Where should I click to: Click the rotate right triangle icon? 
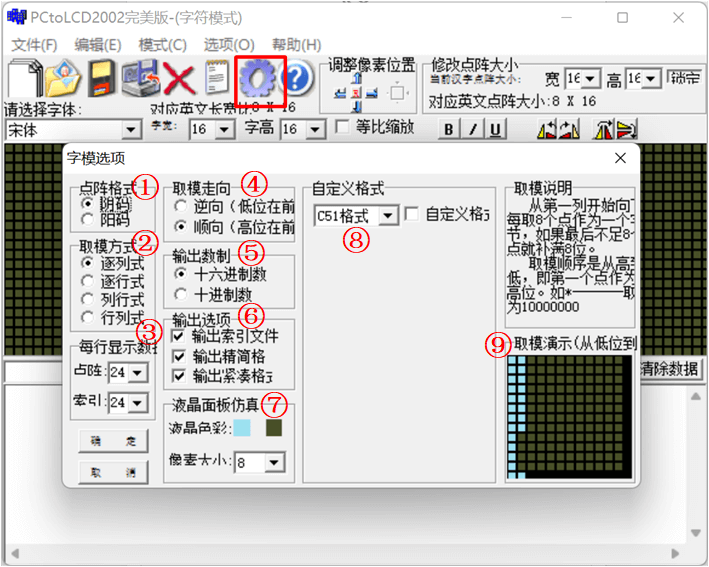(569, 130)
